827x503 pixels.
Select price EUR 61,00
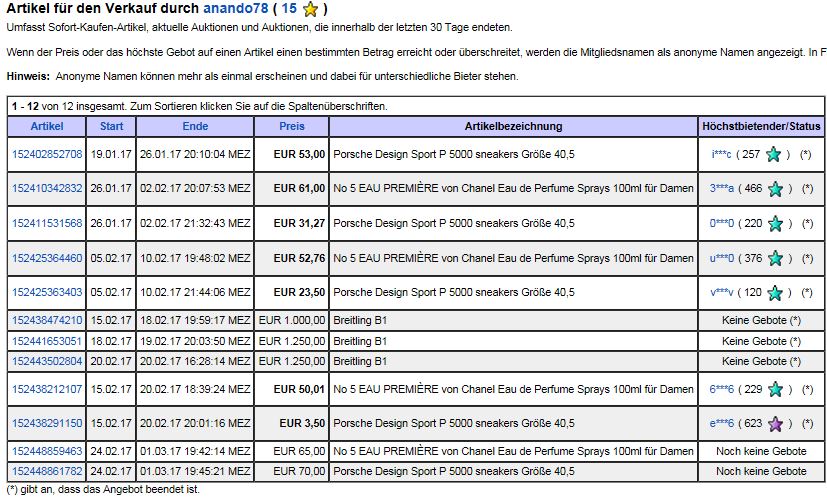pos(299,188)
